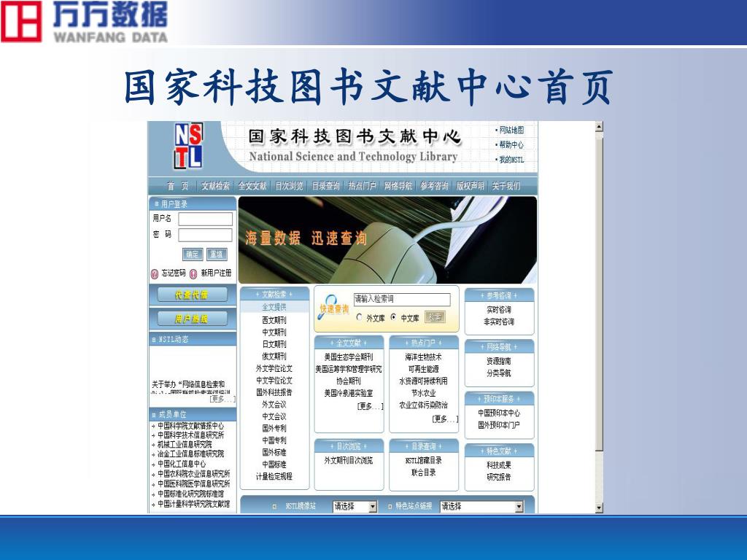Open 文献检索 in the navigation bar
The image size is (747, 560).
[x=215, y=186]
